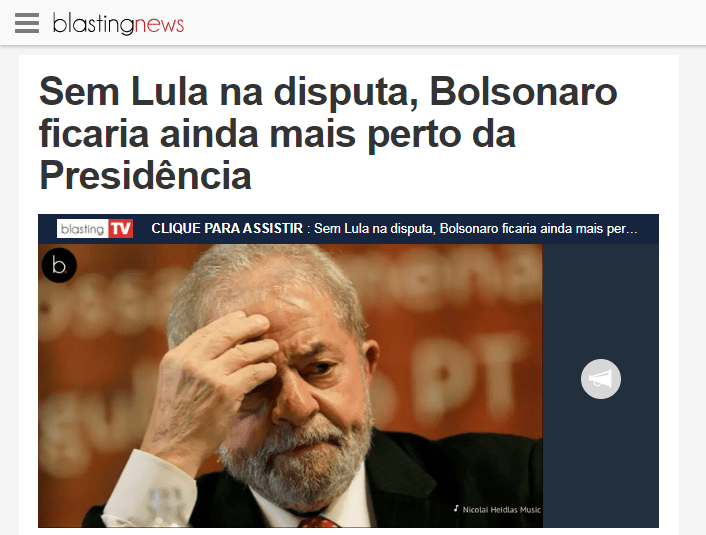Click the word "Bolsonaro" in the headline

(x=523, y=92)
